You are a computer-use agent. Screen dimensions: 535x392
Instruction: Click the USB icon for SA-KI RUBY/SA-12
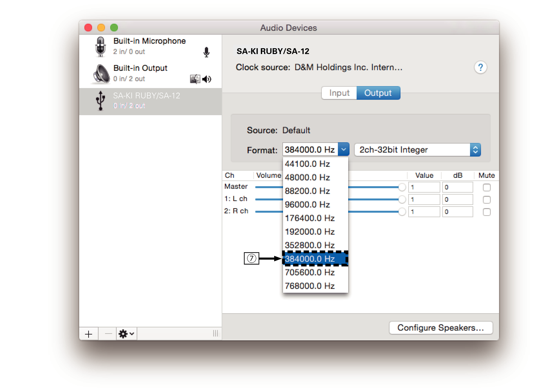pyautogui.click(x=101, y=101)
